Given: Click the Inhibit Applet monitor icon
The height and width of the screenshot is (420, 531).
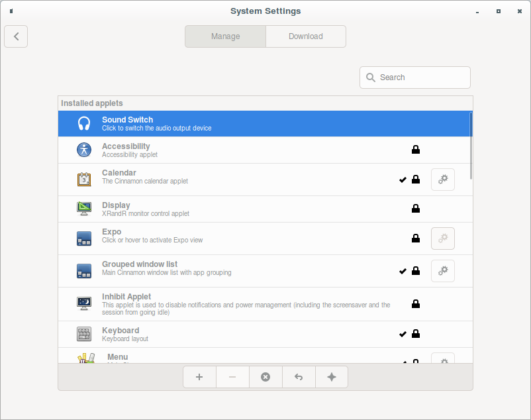Looking at the screenshot, I should point(84,303).
